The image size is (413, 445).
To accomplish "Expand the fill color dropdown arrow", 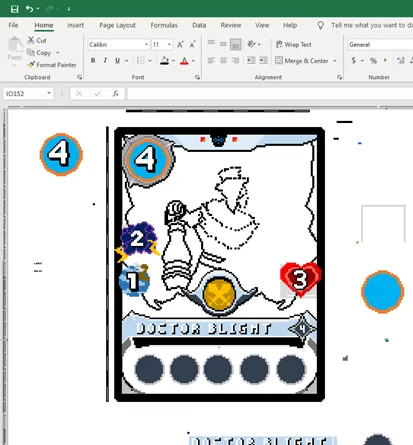I will pyautogui.click(x=173, y=61).
